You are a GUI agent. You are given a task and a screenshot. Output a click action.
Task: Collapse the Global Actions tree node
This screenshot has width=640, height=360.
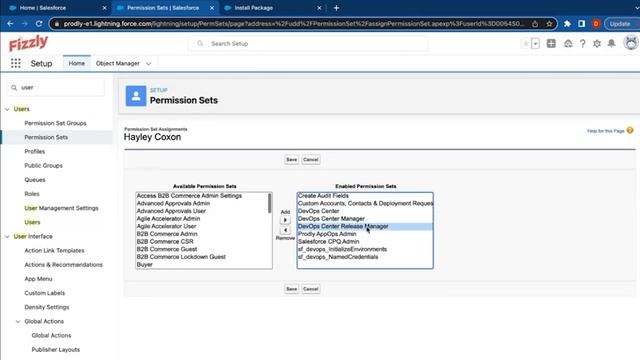[18, 321]
